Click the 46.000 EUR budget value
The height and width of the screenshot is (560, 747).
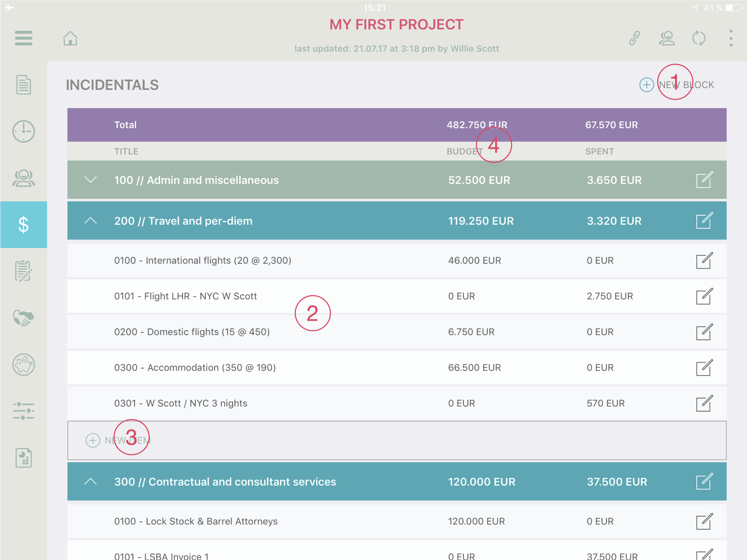[474, 260]
